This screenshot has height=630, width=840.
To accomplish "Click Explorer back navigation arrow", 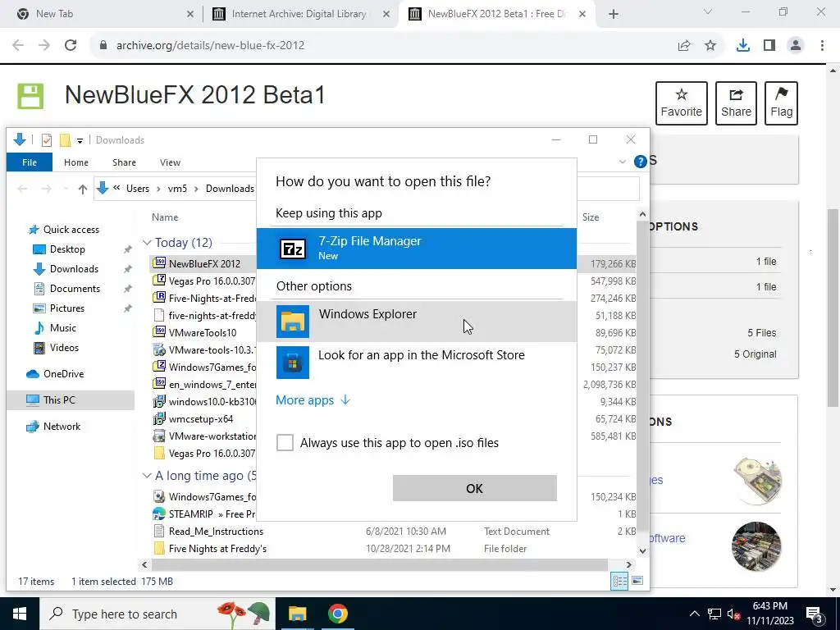I will click(22, 189).
